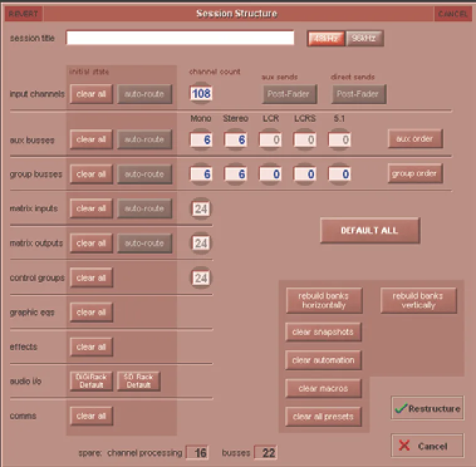Image resolution: width=476 pixels, height=467 pixels.
Task: Set the group busses Mono count
Action: 202,174
